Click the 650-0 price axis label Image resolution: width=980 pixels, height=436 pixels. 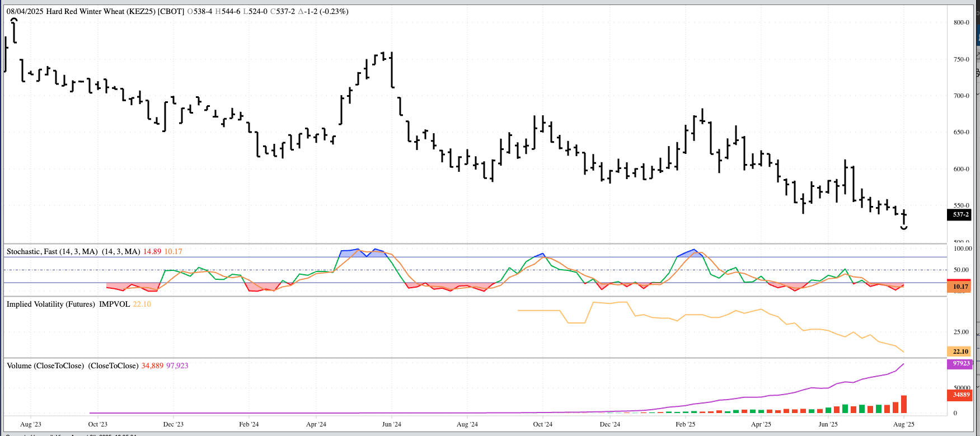tap(961, 132)
